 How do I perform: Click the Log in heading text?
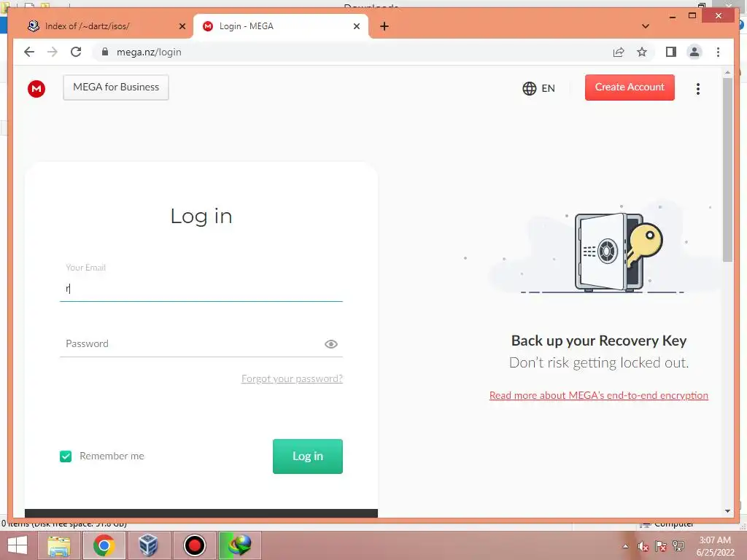pos(201,216)
